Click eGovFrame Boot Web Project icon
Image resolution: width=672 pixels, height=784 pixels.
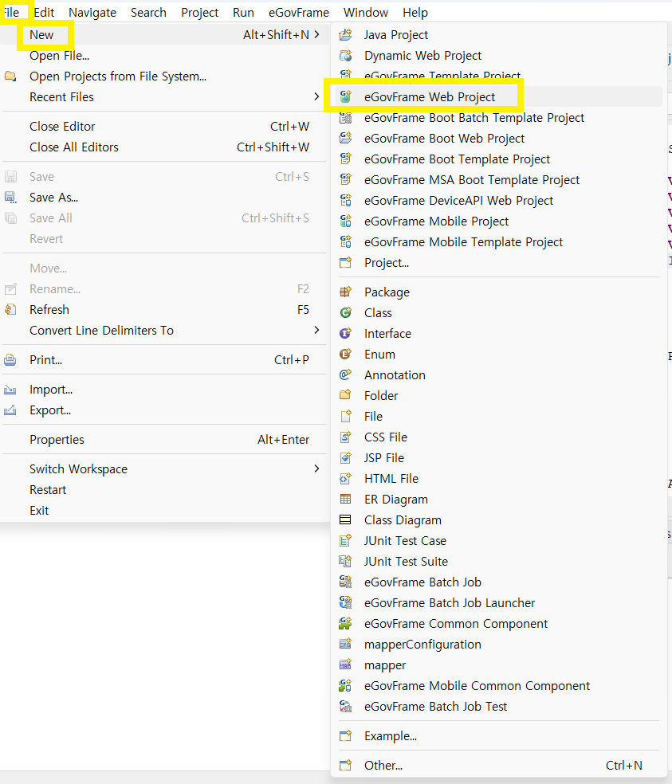pos(345,139)
